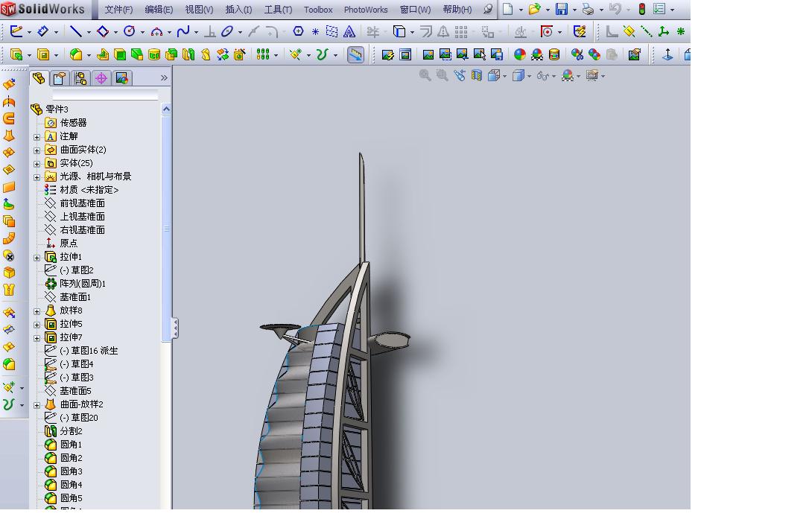Switch to the RenderManager tab
This screenshot has width=812, height=528.
click(x=121, y=78)
